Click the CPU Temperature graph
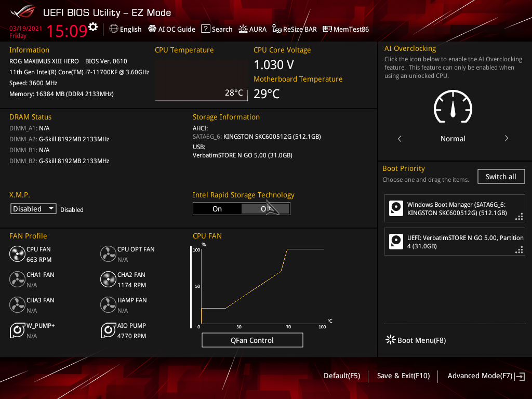The height and width of the screenshot is (399, 532). (x=201, y=81)
